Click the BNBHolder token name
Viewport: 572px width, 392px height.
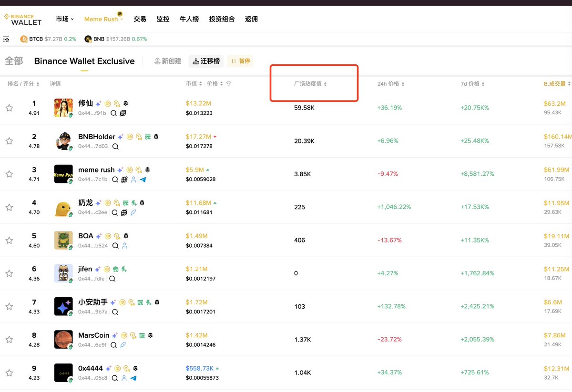97,137
